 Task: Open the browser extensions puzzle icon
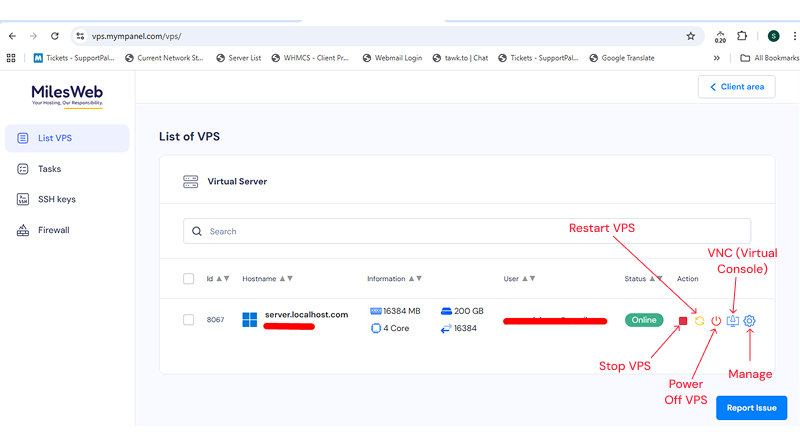point(742,36)
